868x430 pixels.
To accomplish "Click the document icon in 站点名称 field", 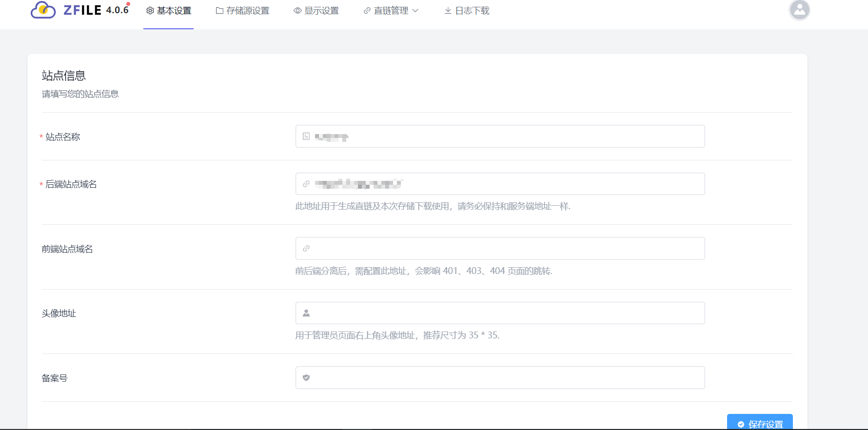I will click(x=306, y=137).
